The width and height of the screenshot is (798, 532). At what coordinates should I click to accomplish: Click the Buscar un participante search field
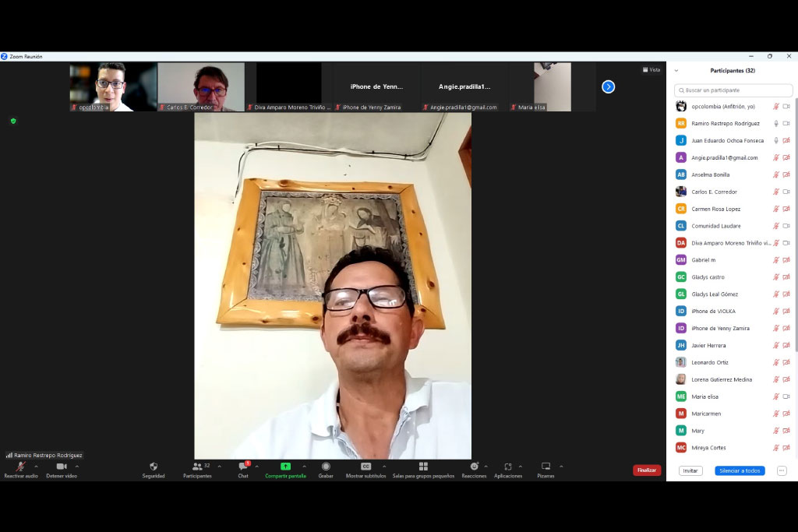point(733,90)
